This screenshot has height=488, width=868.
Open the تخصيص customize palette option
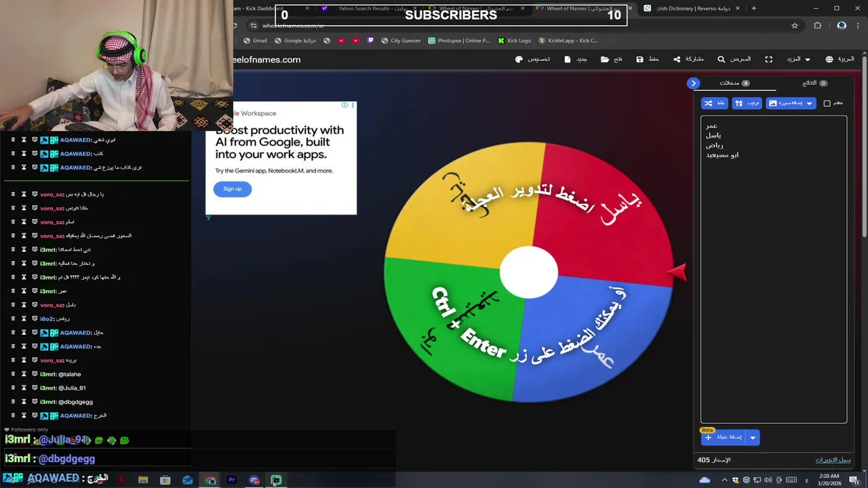click(532, 59)
